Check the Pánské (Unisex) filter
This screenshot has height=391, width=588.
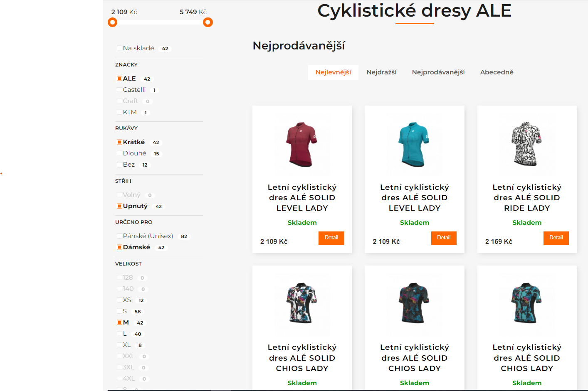119,236
